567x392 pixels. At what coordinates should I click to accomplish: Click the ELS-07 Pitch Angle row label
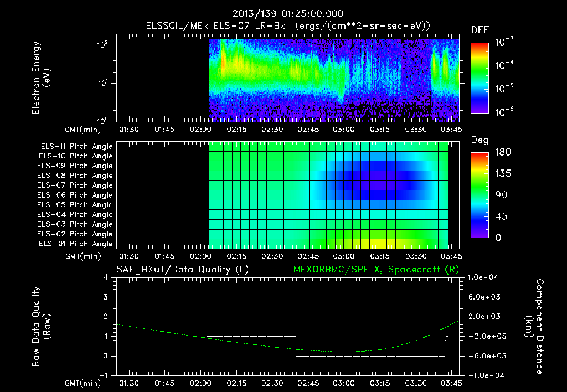[75, 185]
